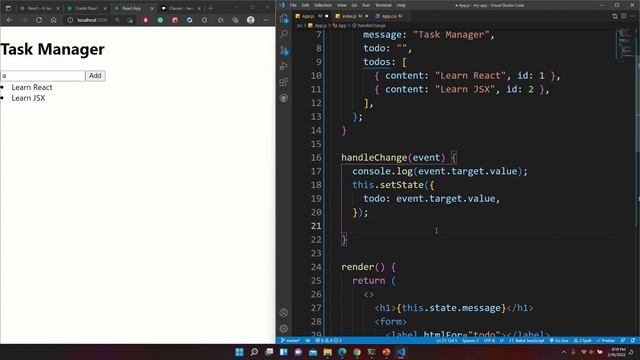Go to the browser Home page

pyautogui.click(x=53, y=20)
